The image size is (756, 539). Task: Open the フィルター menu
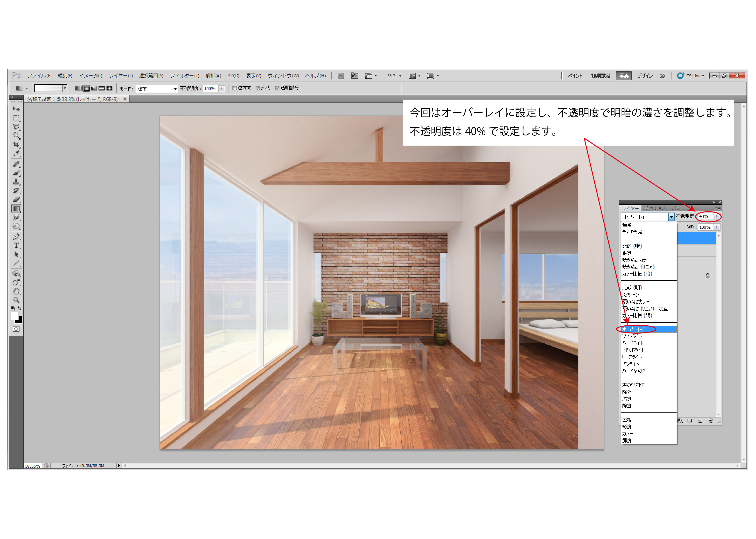pyautogui.click(x=184, y=76)
